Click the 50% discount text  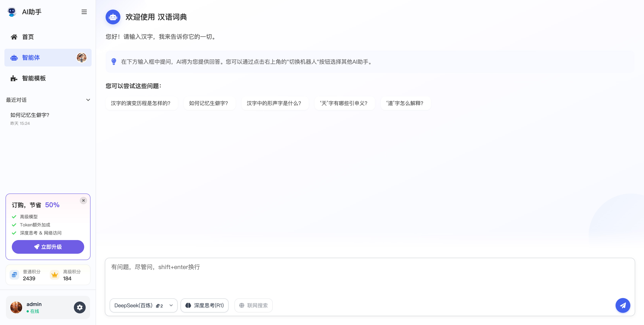[x=52, y=205]
